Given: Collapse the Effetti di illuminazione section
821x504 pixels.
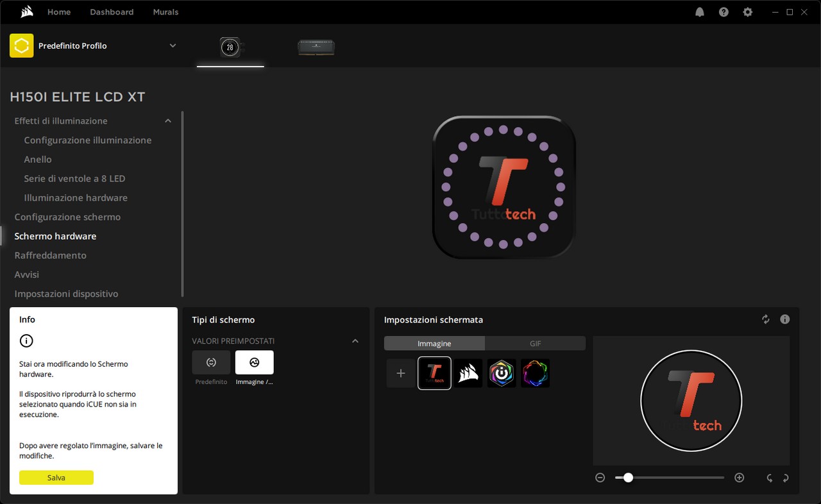Looking at the screenshot, I should click(168, 121).
